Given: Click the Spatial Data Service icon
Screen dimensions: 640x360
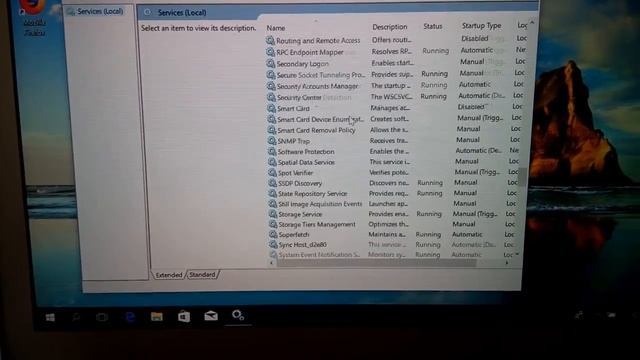Looking at the screenshot, I should (x=272, y=162).
